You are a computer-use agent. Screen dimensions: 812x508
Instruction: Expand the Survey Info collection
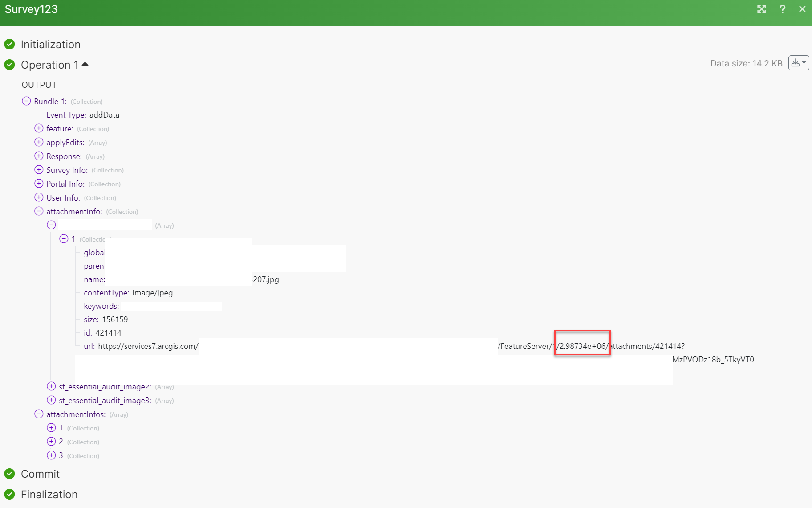(38, 170)
